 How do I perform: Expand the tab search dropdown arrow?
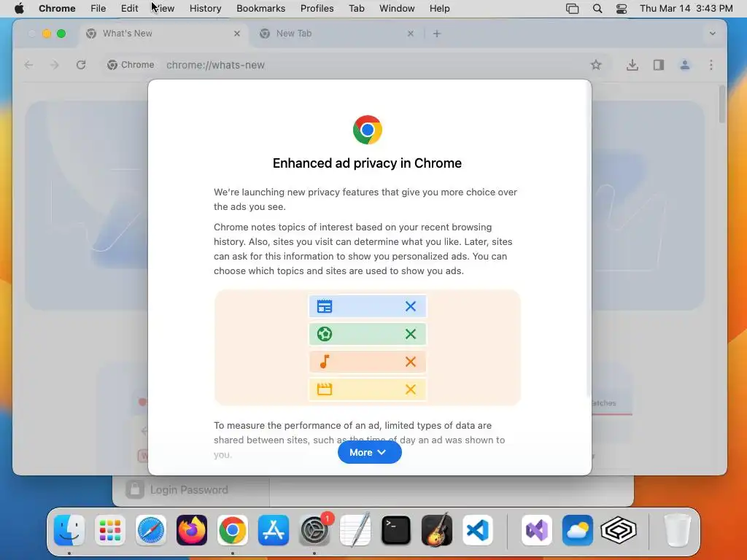712,34
